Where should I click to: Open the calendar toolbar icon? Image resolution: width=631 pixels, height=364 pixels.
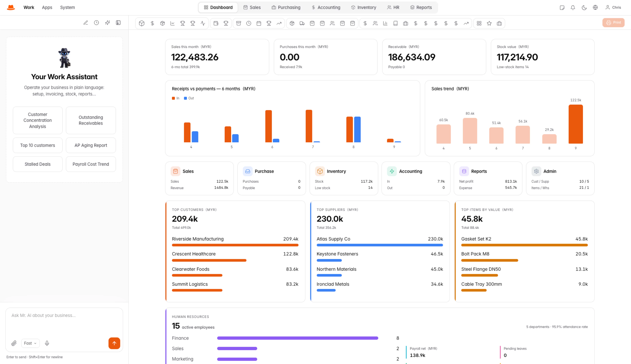(x=259, y=23)
